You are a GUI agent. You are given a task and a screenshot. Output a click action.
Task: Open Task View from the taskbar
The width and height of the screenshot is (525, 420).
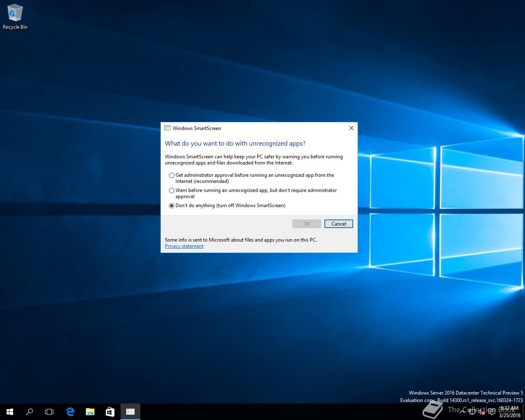pos(49,412)
